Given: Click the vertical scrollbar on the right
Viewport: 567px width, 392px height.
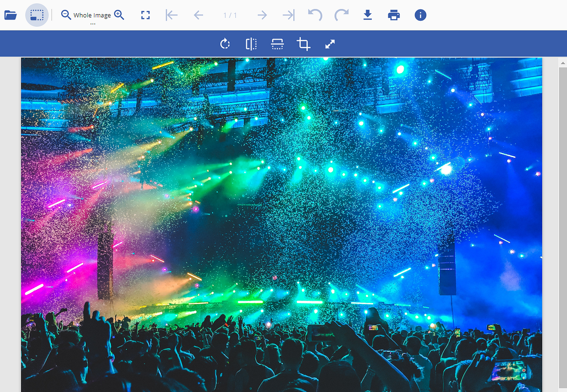Looking at the screenshot, I should coord(563,189).
